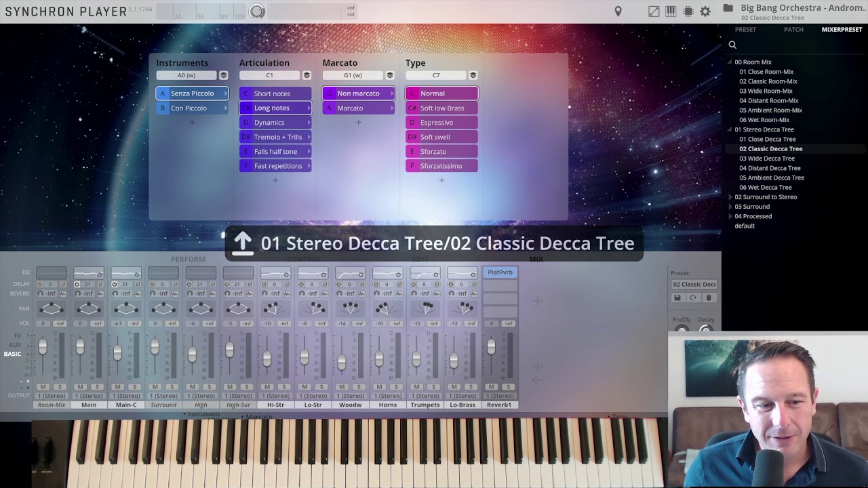Select the 03 Wide Decca Tree preset
The height and width of the screenshot is (488, 868).
point(767,159)
